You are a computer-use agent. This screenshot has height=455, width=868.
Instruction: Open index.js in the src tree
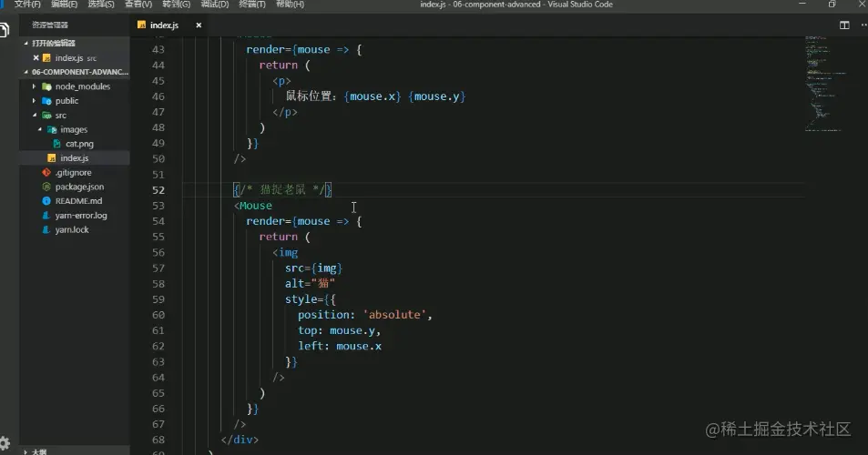(x=76, y=158)
